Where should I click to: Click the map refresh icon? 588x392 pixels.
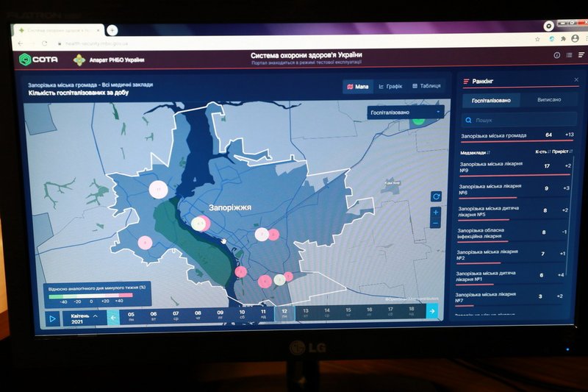436,196
